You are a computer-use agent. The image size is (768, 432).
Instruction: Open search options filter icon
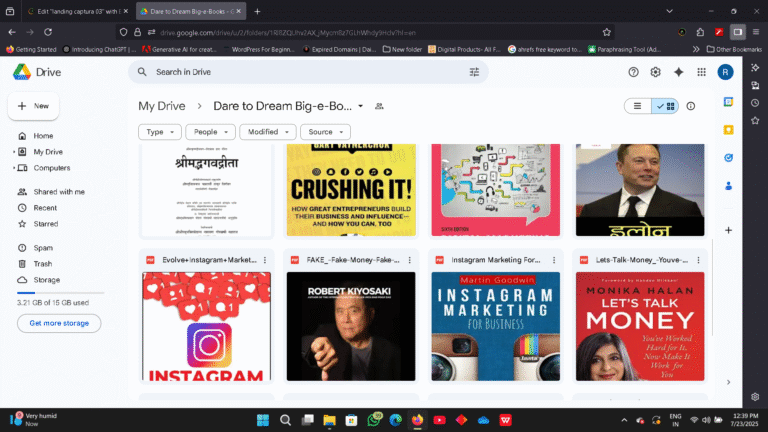coord(474,72)
